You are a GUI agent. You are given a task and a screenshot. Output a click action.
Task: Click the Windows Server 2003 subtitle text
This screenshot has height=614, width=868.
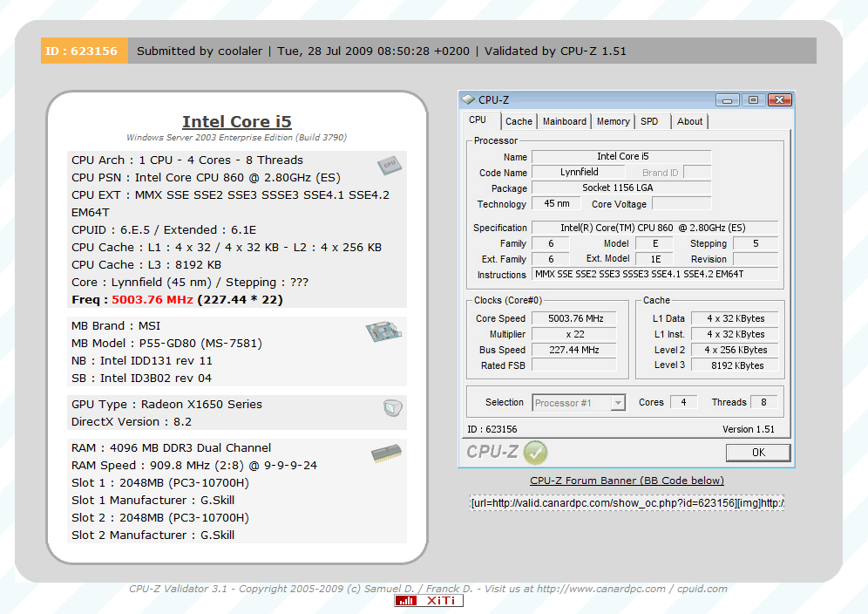coord(236,138)
